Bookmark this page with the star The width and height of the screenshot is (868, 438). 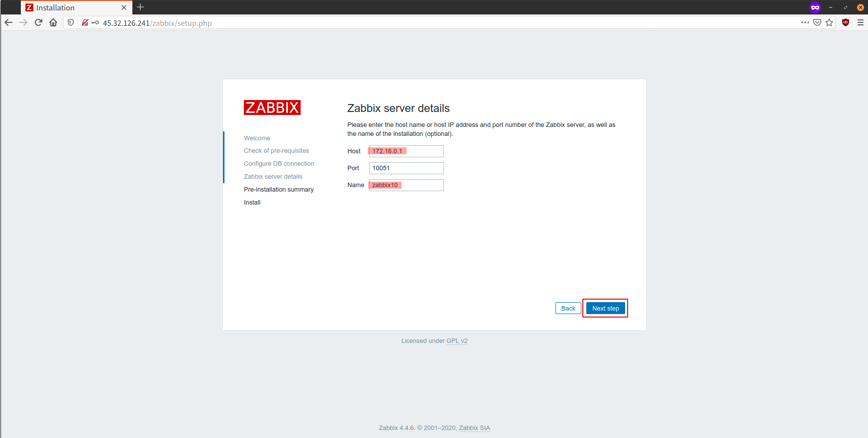click(829, 22)
